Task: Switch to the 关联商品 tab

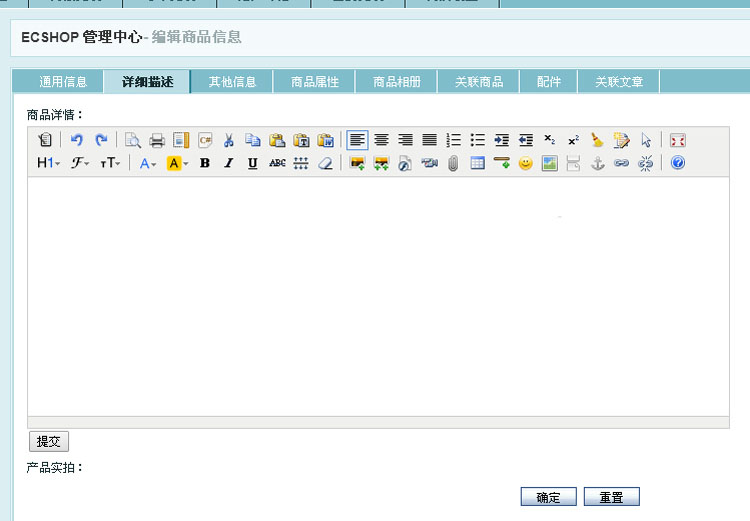Action: click(479, 82)
